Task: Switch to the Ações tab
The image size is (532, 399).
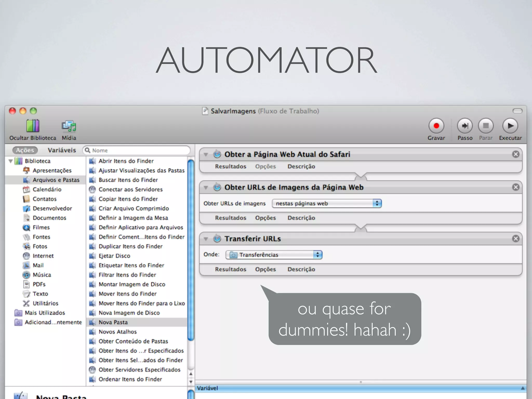Action: pyautogui.click(x=25, y=150)
